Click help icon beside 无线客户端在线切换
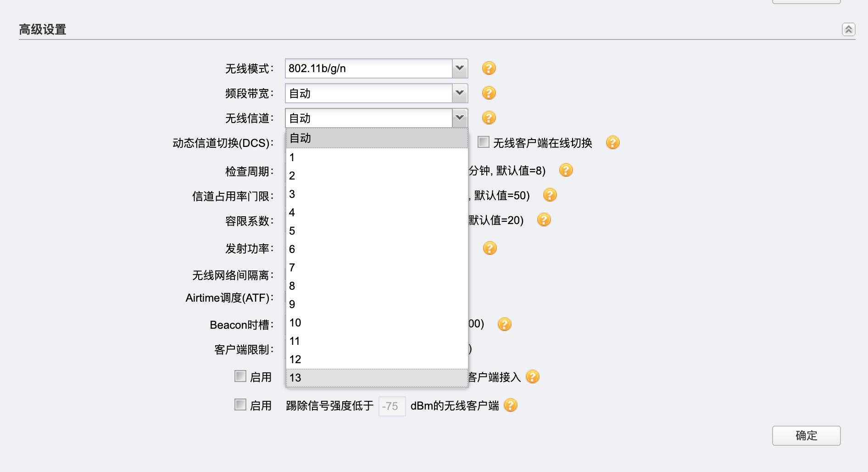 [x=613, y=142]
